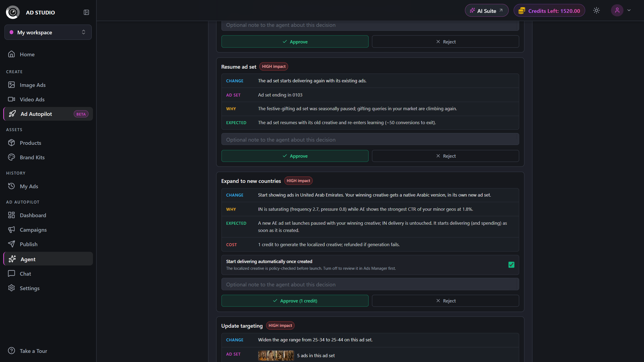Click the HIGH impact badge on Expand to new countries
This screenshot has width=644, height=362.
[298, 181]
